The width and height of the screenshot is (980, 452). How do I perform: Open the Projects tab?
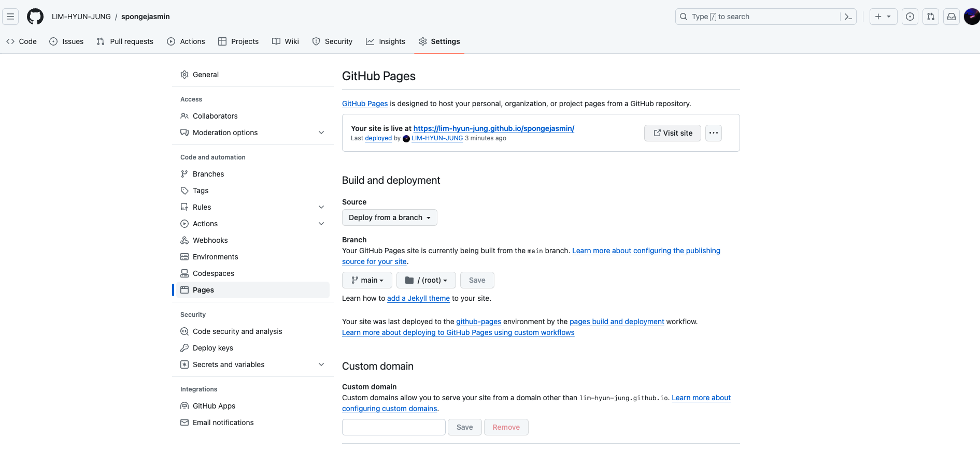pyautogui.click(x=238, y=41)
